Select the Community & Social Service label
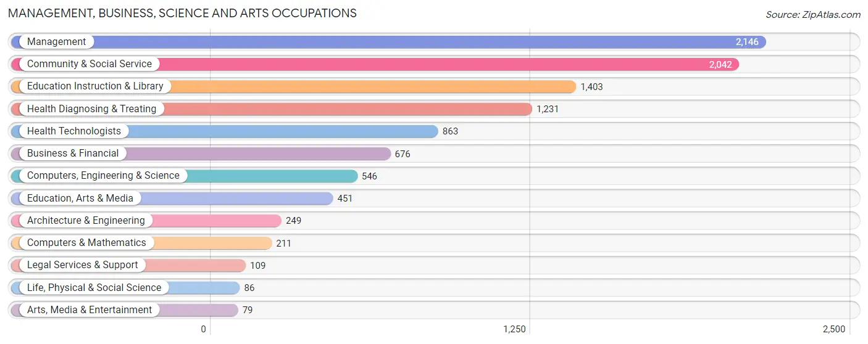 click(90, 63)
